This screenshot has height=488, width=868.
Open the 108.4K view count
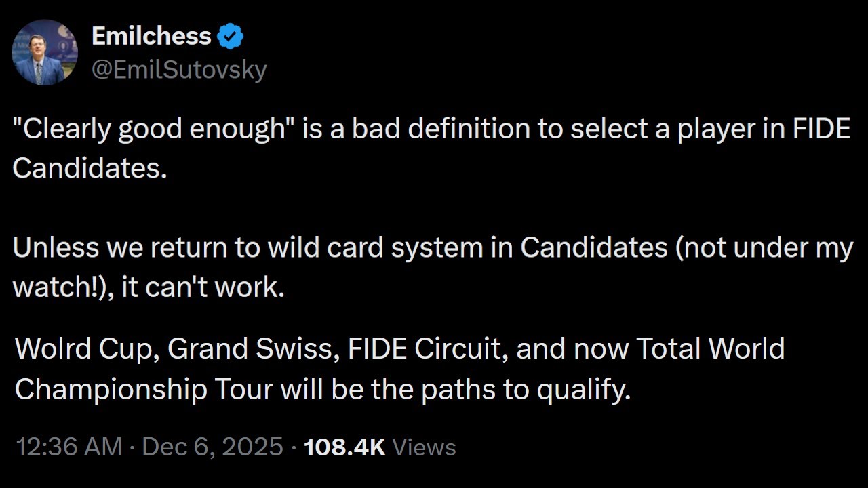click(x=344, y=447)
